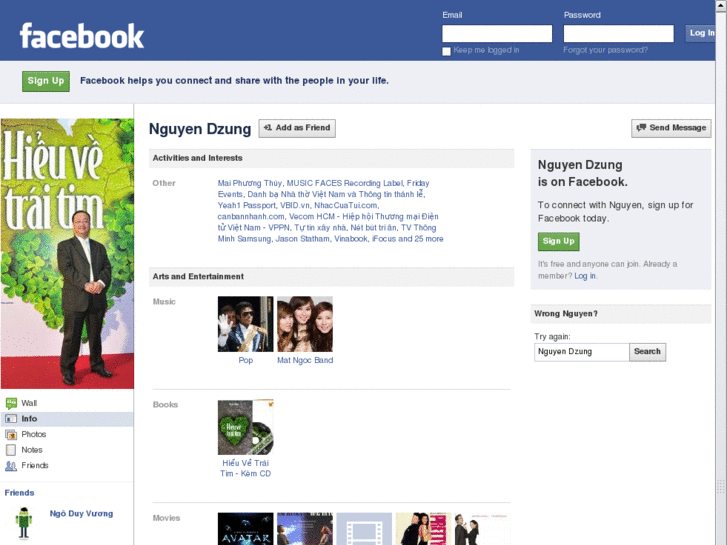The height and width of the screenshot is (545, 727).
Task: Toggle the Keep me logged in checkbox
Action: point(446,51)
